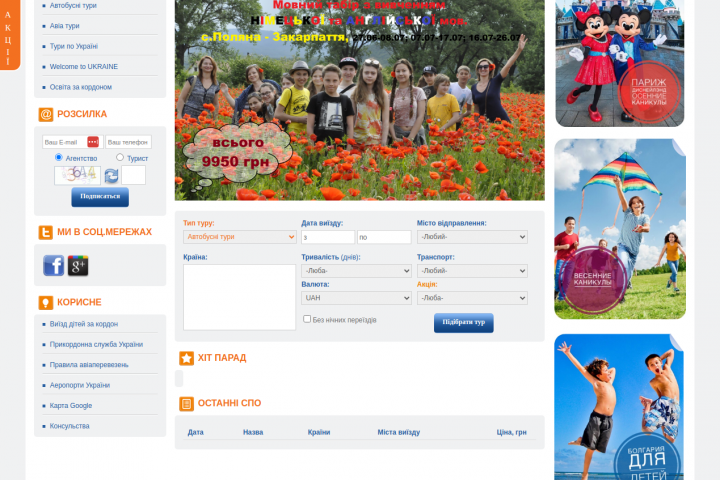Click the departure date 'по' field
The height and width of the screenshot is (480, 720).
click(x=384, y=237)
